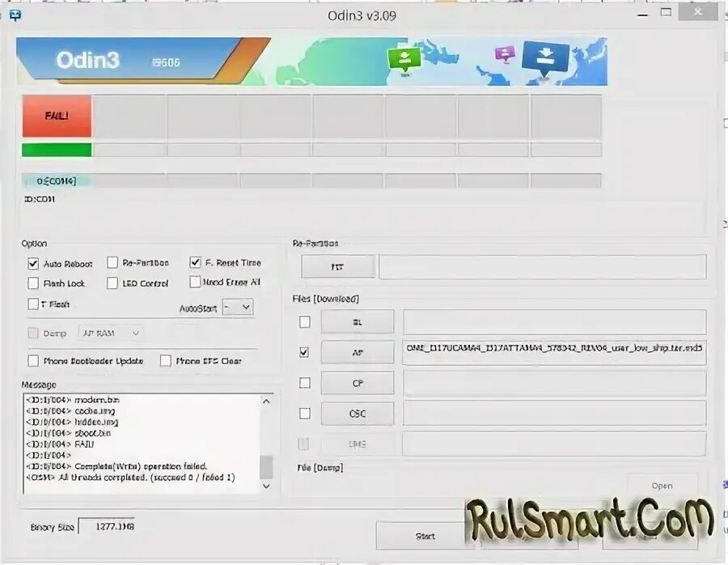
Task: Enable the T Flash checkbox
Action: click(33, 304)
